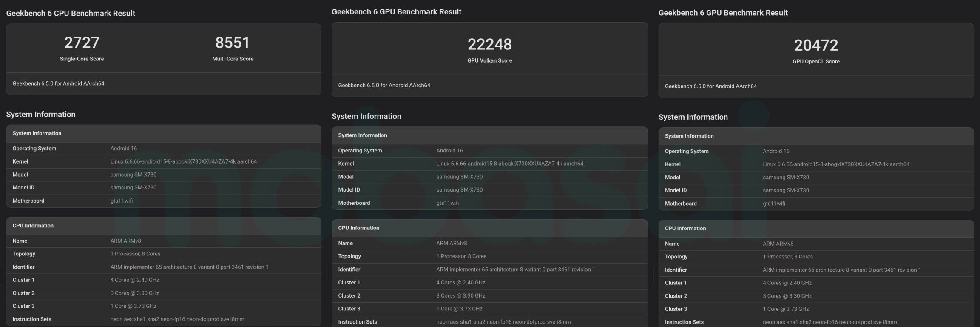Click Motherboard value 'gts11wifi' in Vulkan result panel
This screenshot has height=327, width=980.
tap(447, 203)
